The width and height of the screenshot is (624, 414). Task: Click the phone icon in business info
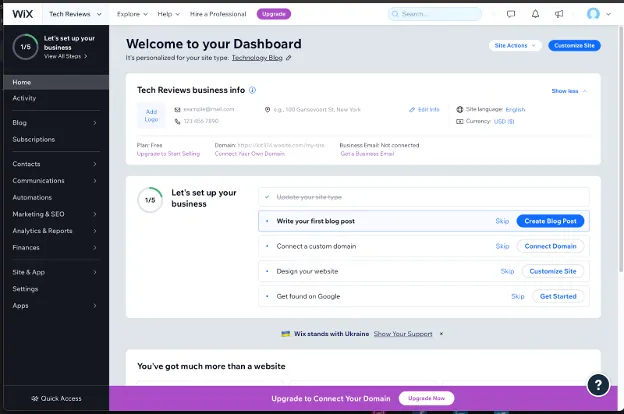tap(177, 121)
